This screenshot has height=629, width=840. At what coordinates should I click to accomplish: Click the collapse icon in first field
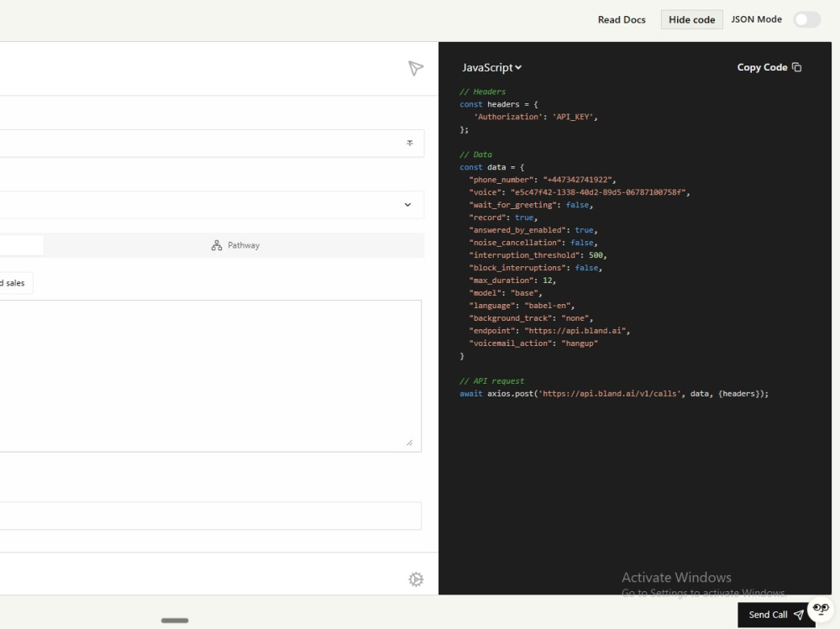[x=409, y=143]
